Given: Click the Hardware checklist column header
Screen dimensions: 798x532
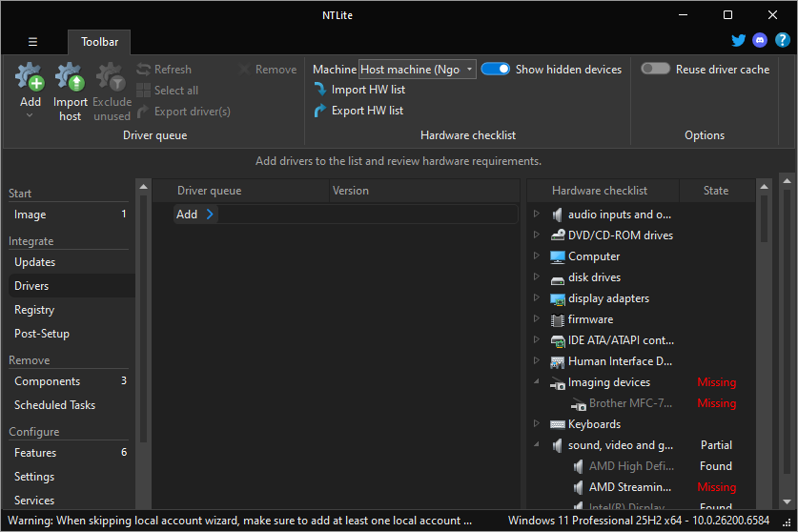Looking at the screenshot, I should pos(600,191).
